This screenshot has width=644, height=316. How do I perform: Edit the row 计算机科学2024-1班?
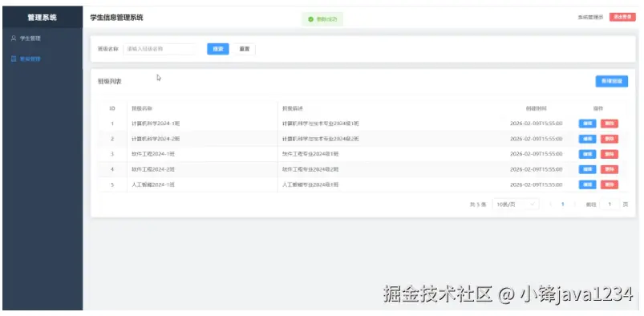(587, 124)
